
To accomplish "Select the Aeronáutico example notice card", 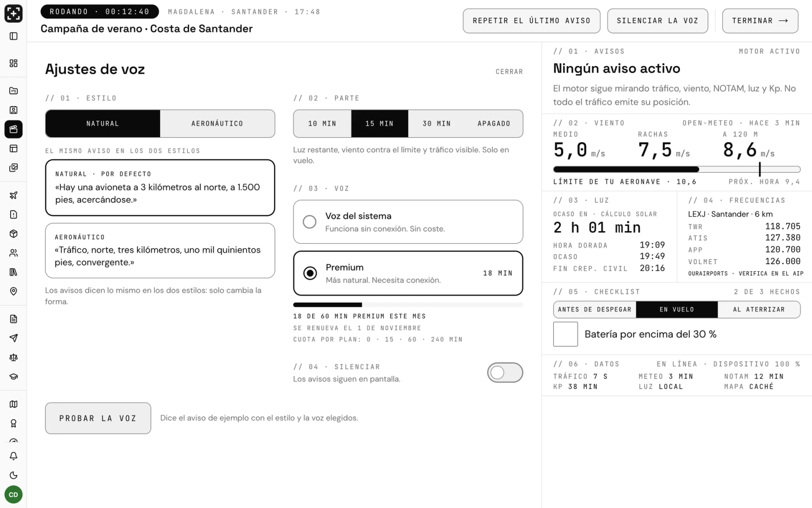I will [160, 250].
